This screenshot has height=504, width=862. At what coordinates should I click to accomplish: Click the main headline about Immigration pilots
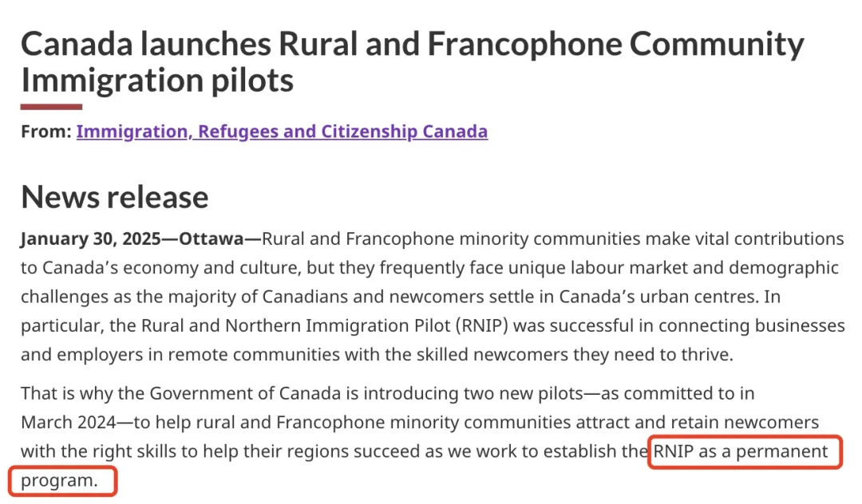click(412, 61)
